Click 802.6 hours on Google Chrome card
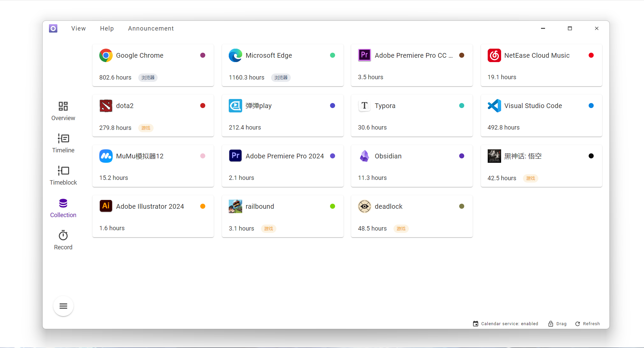This screenshot has width=644, height=348. 115,78
